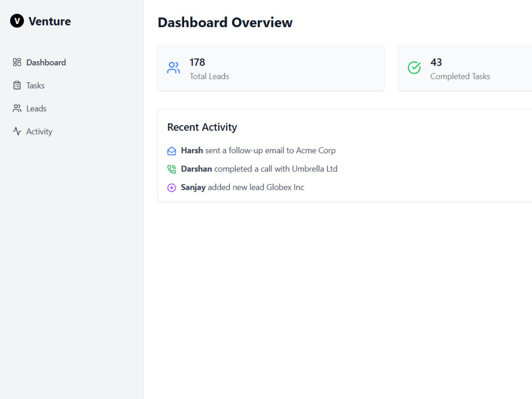532x399 pixels.
Task: Click the Venture brand name
Action: pos(50,21)
